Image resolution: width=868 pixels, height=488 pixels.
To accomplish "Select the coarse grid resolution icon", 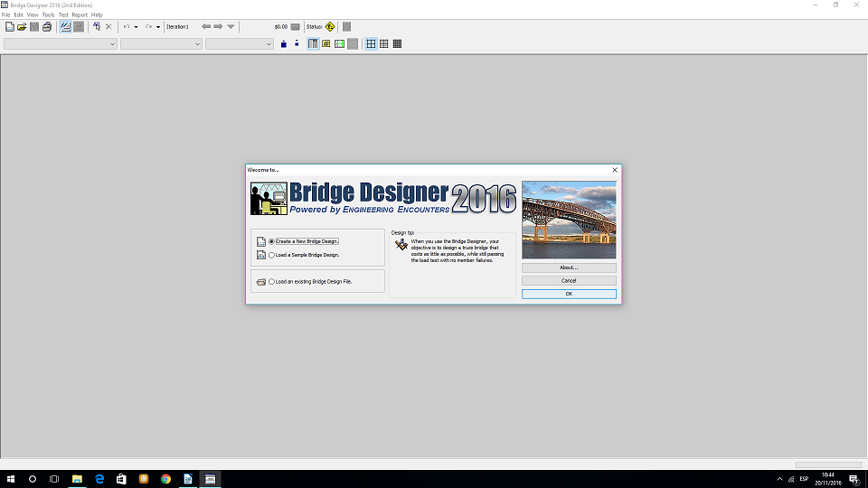I will (371, 43).
